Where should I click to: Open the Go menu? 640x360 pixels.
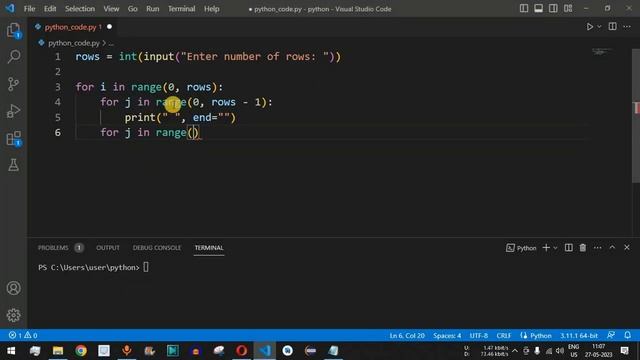coord(133,9)
